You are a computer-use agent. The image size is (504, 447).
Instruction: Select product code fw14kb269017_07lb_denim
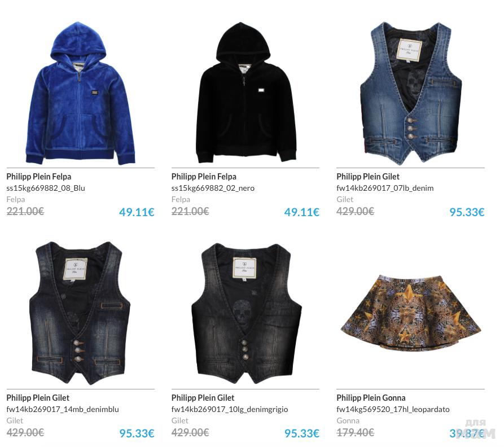pyautogui.click(x=385, y=188)
